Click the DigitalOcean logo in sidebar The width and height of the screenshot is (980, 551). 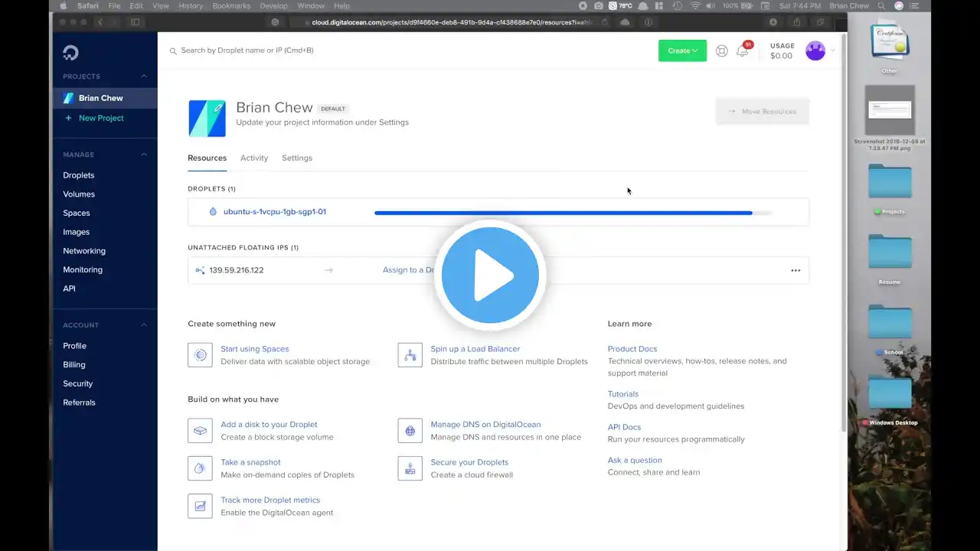click(x=70, y=53)
